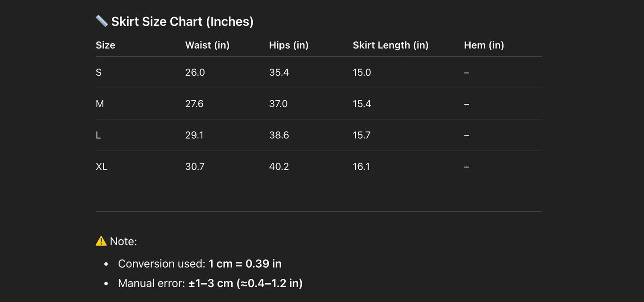Image resolution: width=644 pixels, height=302 pixels.
Task: Click the 30.7 waist value for XL
Action: [195, 167]
